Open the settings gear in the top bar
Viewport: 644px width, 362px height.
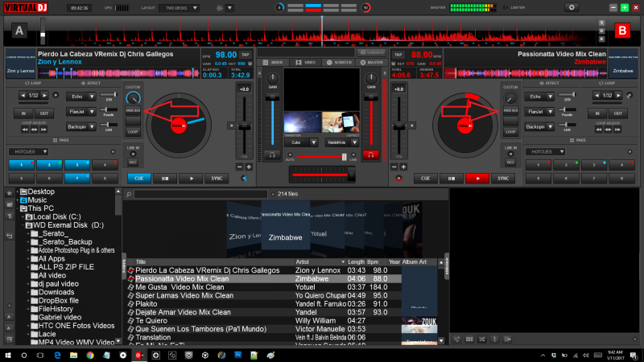(x=572, y=7)
